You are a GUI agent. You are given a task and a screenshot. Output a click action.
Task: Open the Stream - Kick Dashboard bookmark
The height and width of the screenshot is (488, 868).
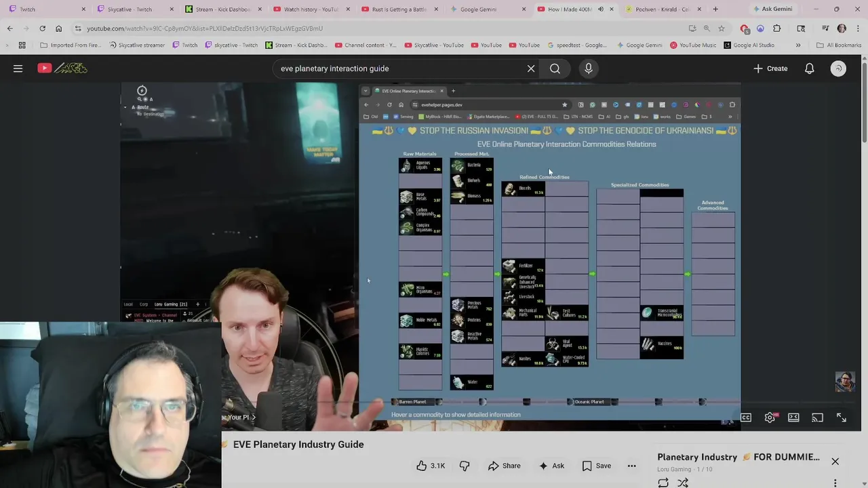point(296,45)
